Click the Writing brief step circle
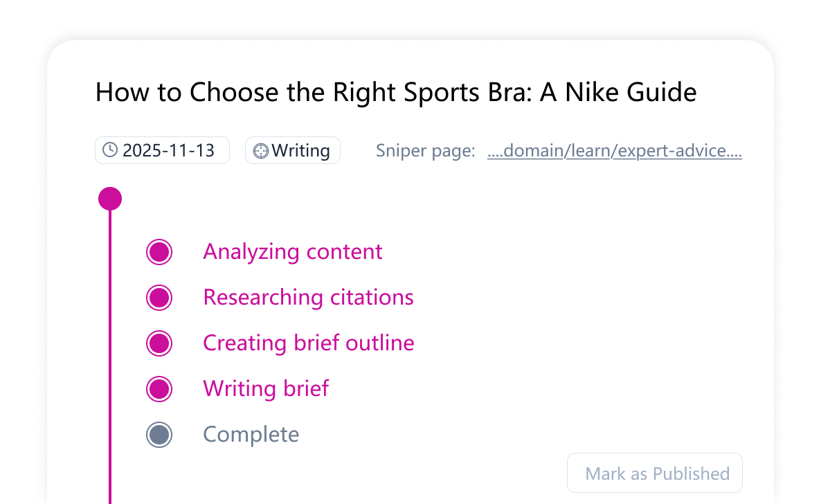Screen dimensions: 821x504 (x=159, y=389)
